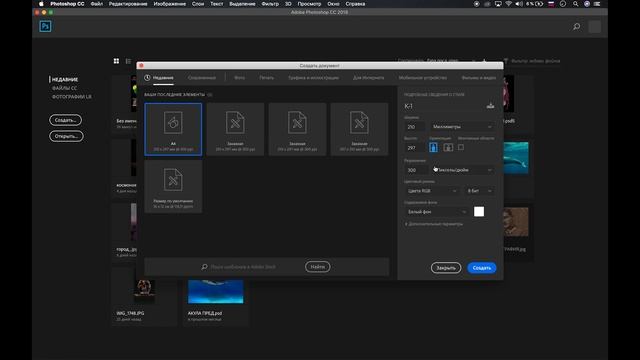Open the Белый фон background contents dropdown
This screenshot has width=640, height=360.
pyautogui.click(x=436, y=212)
